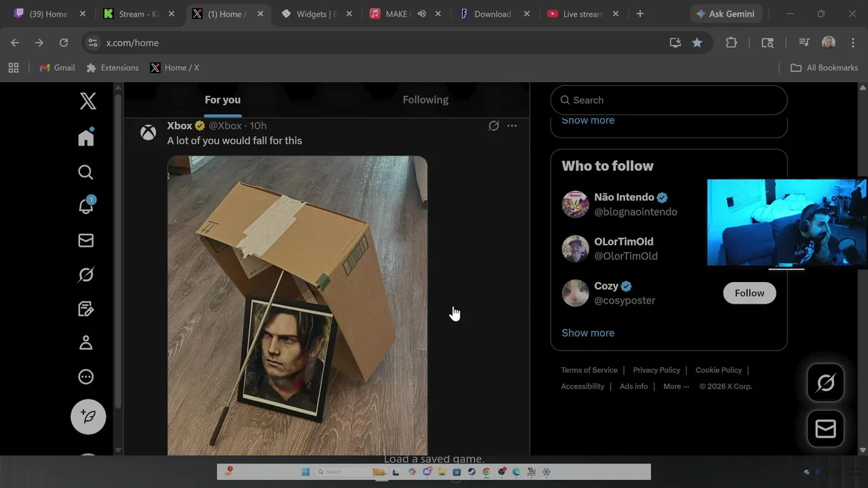Viewport: 868px width, 488px height.
Task: Open Xbox post three-dot menu
Action: [512, 125]
